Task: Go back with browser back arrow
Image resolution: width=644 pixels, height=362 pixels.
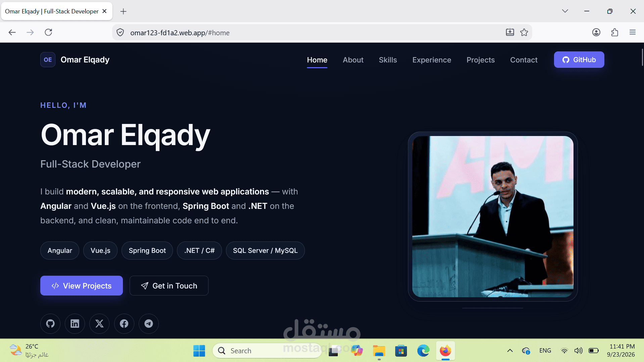Action: 12,32
